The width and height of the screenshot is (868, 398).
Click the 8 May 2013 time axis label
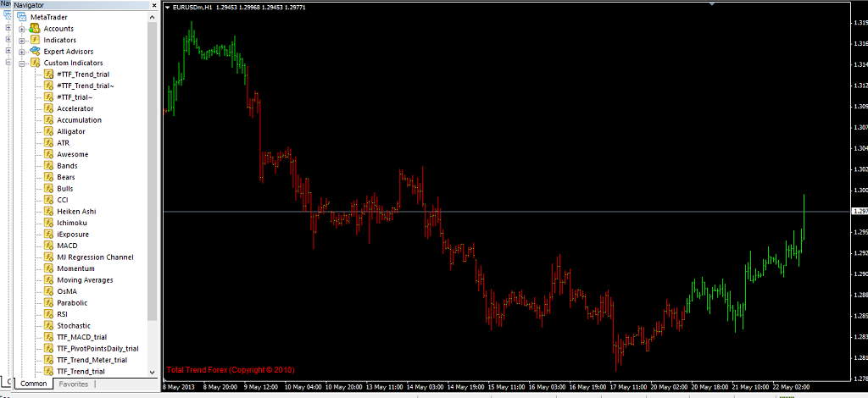(x=178, y=387)
